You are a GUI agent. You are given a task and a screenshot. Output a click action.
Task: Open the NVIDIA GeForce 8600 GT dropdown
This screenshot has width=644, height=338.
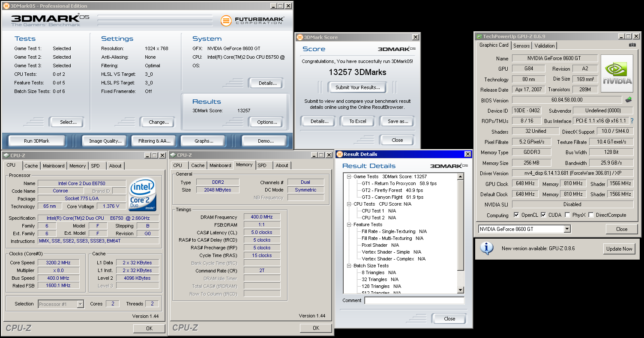pos(567,229)
